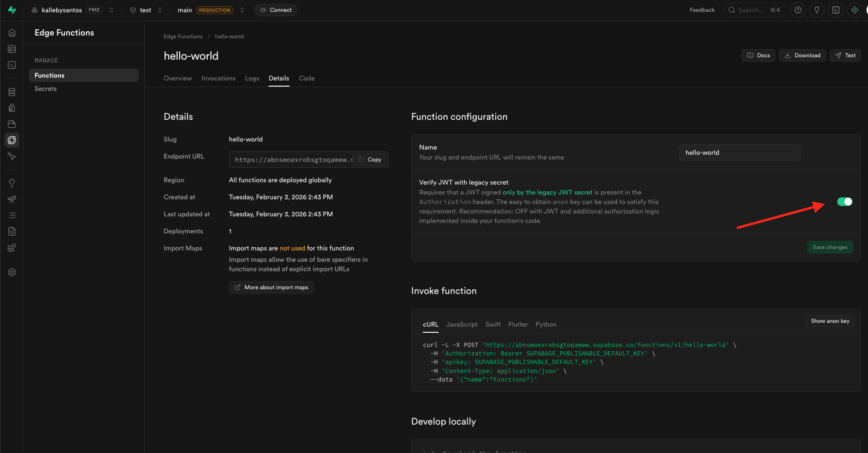The image size is (868, 453).
Task: Follow the legacy JWT secret link
Action: [547, 192]
